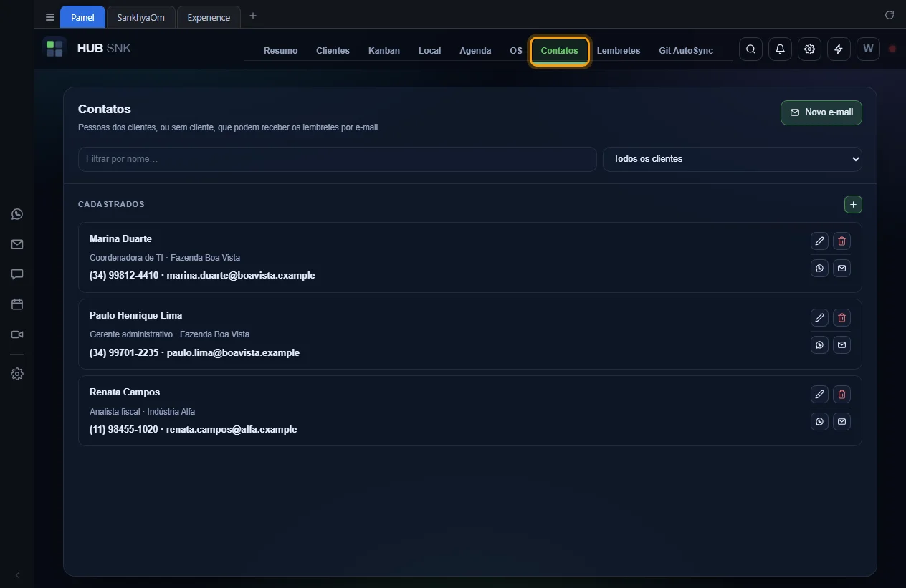This screenshot has height=588, width=906.
Task: Open the chat bubble icon in the left sidebar
Action: coord(17,274)
